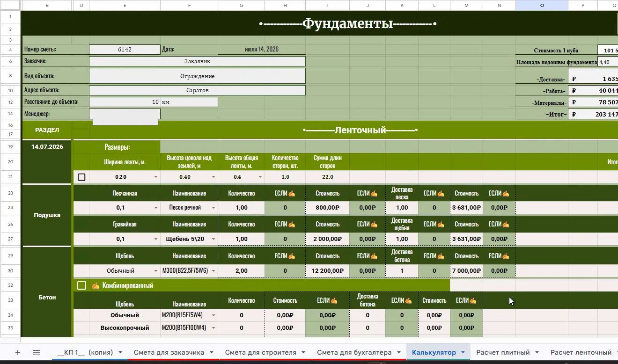Image resolution: width=618 pixels, height=364 pixels.
Task: Toggle the checkbox beside Ширина ленты value
Action: tap(81, 177)
